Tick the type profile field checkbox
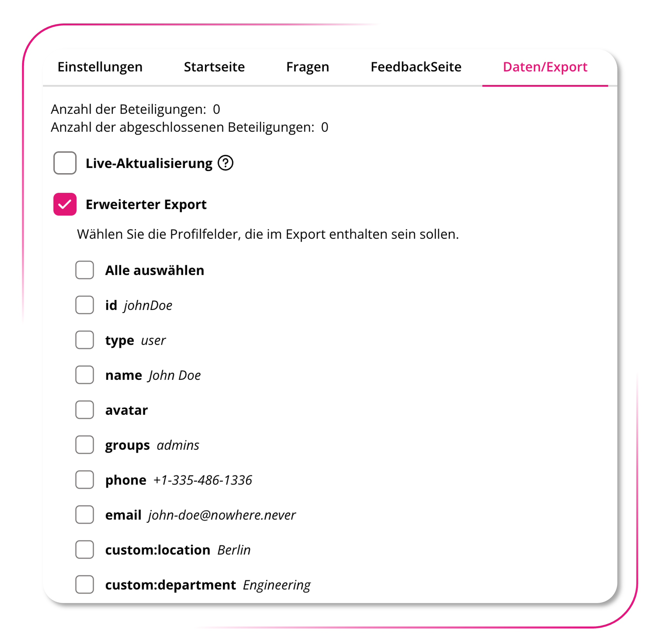The width and height of the screenshot is (658, 644). (84, 340)
